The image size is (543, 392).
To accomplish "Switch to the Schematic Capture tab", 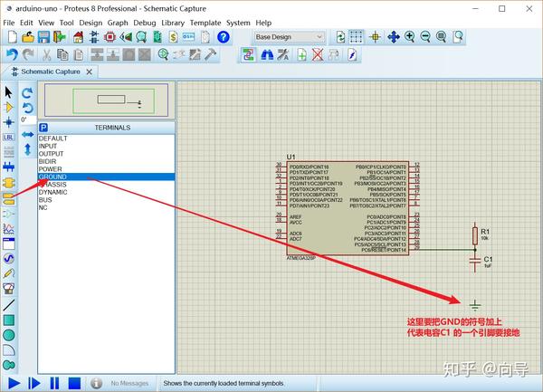I will [x=51, y=72].
